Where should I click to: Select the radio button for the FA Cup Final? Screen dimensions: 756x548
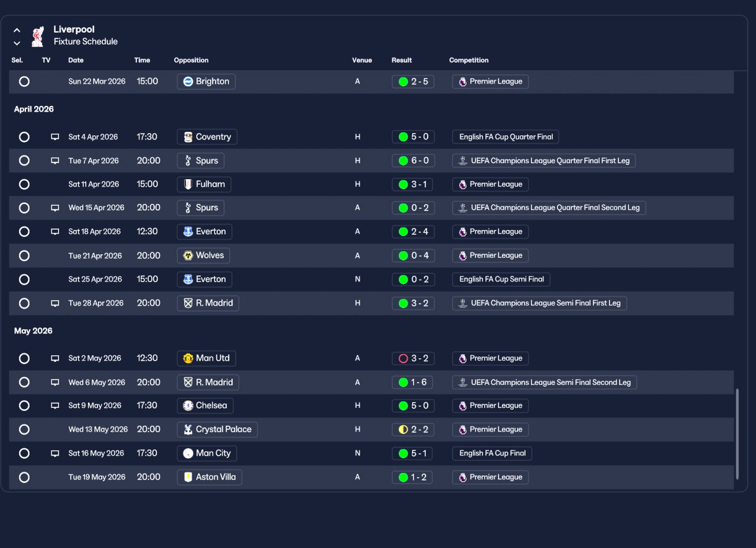pos(24,453)
